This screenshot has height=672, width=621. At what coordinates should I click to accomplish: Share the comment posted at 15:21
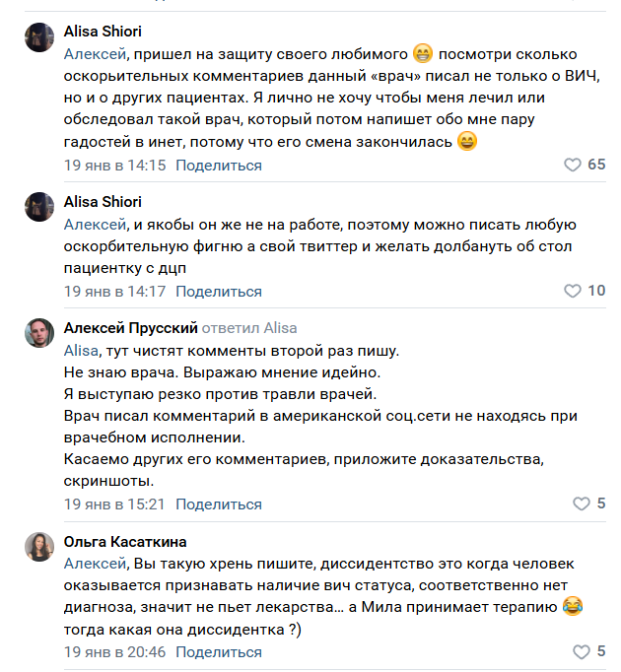point(219,504)
